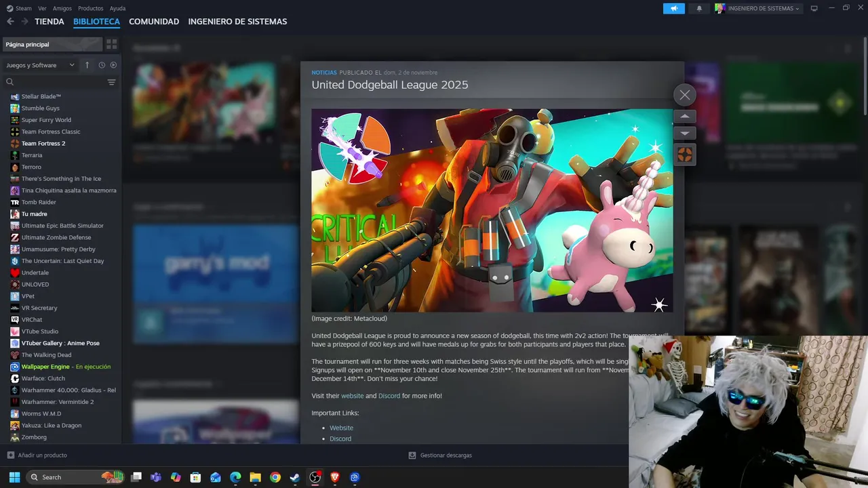
Task: Open the INGENIERO DE SISTEMAS account dropdown
Action: 757,8
